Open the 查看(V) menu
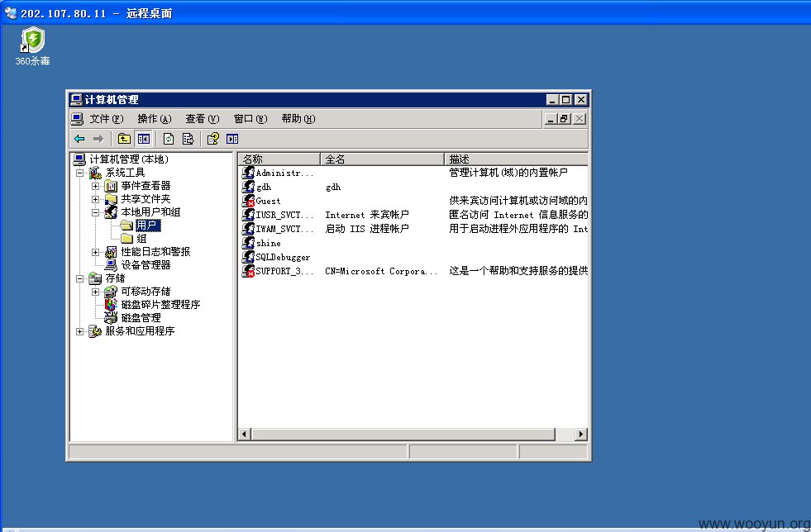 tap(203, 119)
